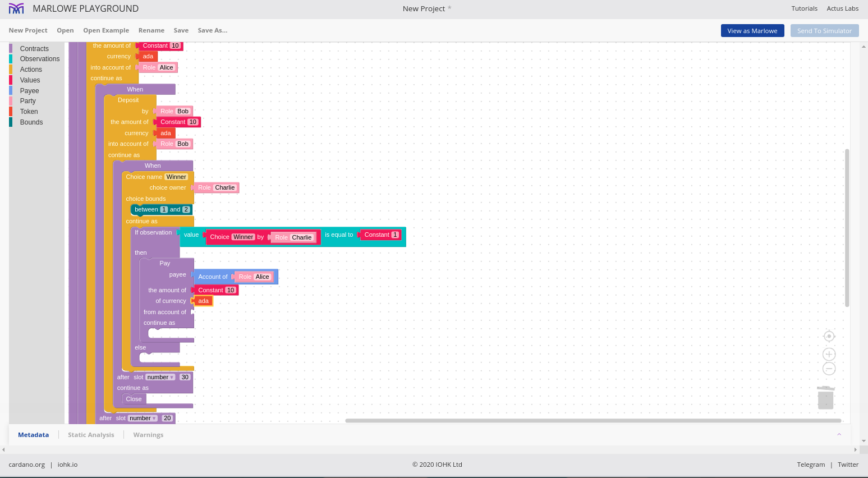Open the slot number dropdown beside 20
Image resolution: width=868 pixels, height=478 pixels.
pos(143,418)
